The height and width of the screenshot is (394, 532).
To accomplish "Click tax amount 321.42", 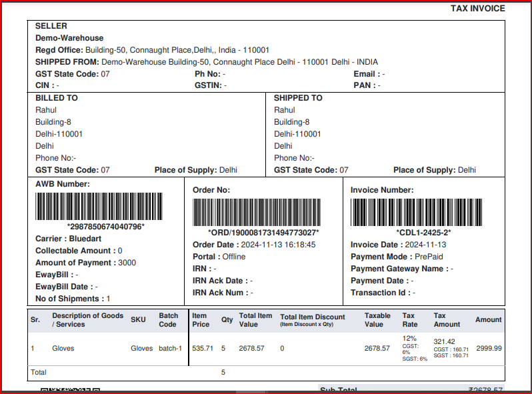I will (x=444, y=342).
